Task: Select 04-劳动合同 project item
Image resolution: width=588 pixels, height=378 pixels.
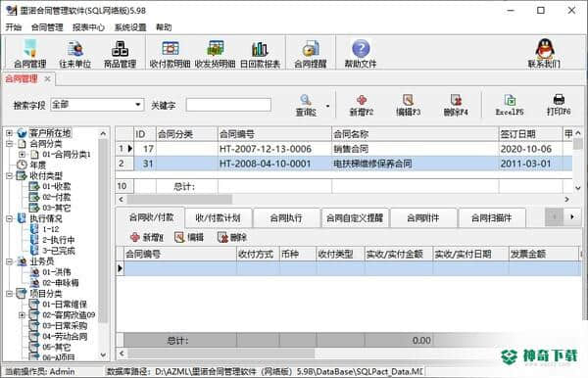Action: pos(65,337)
